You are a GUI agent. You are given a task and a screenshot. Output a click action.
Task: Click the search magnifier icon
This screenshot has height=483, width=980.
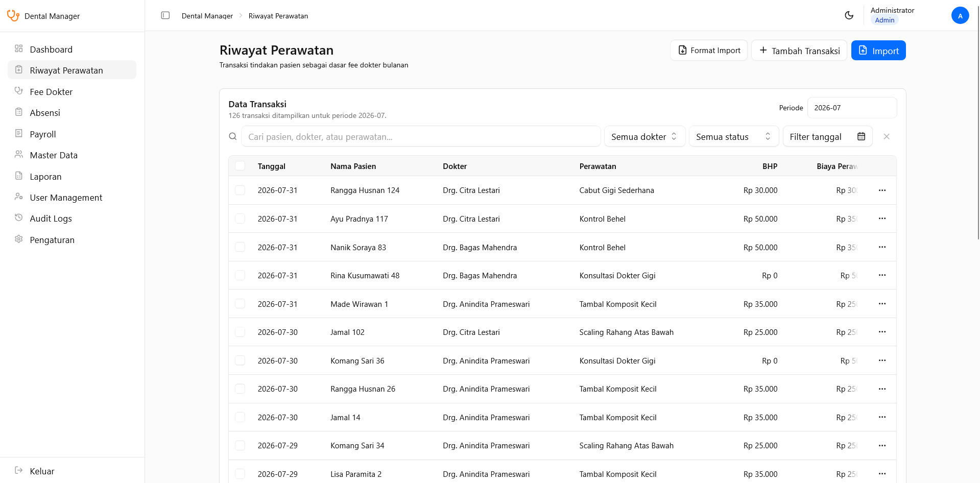(233, 136)
